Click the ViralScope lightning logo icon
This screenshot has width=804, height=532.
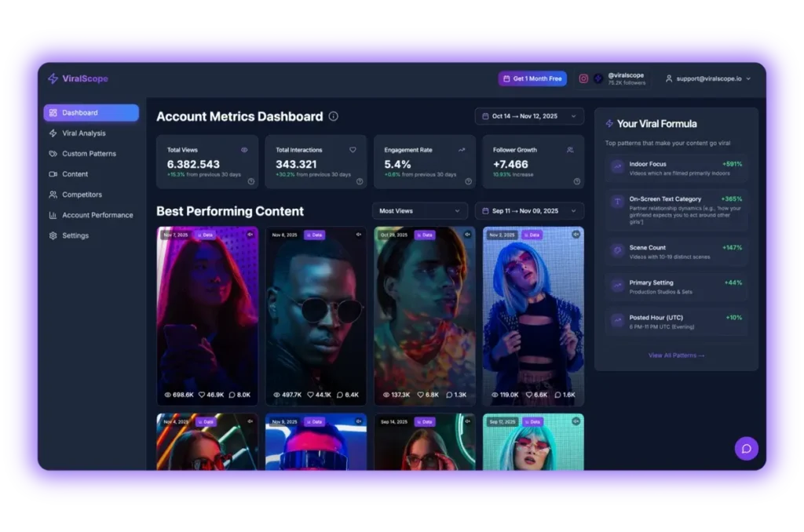[54, 78]
